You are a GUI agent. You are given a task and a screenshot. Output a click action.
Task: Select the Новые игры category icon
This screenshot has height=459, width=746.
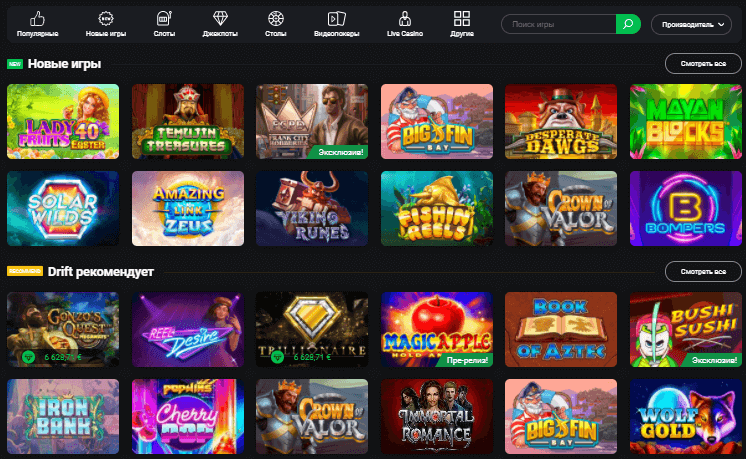click(x=106, y=24)
